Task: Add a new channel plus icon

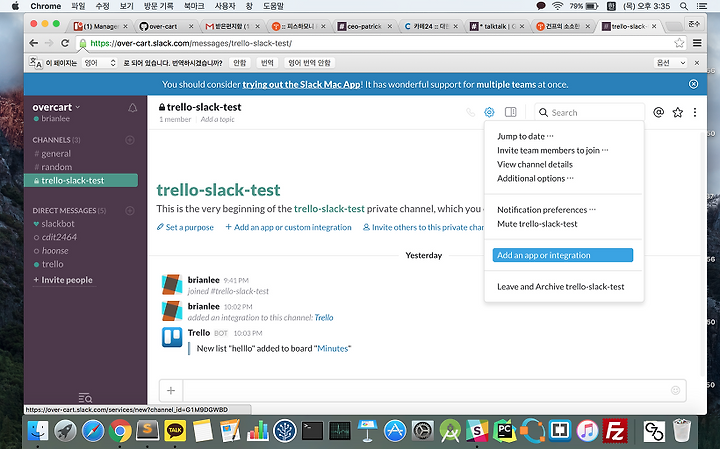Action: (x=130, y=140)
